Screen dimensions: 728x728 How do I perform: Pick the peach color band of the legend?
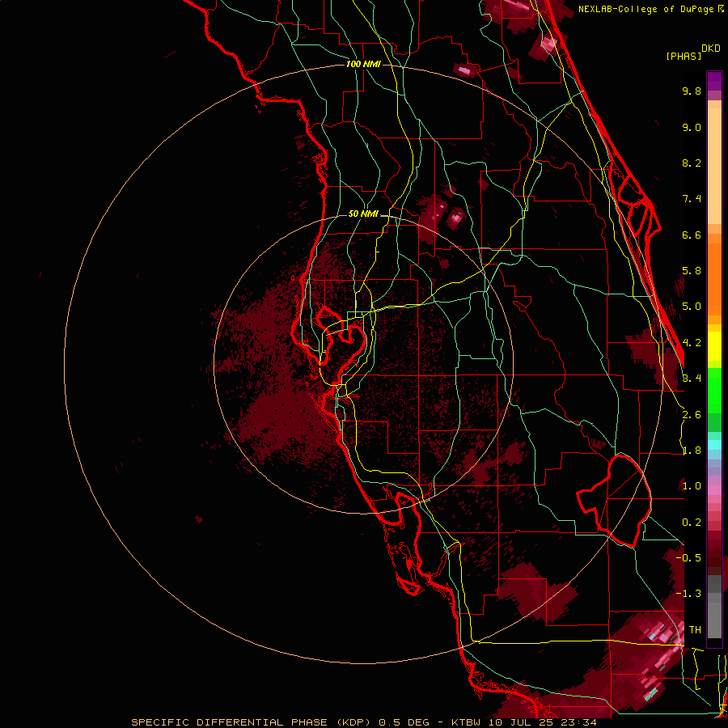coord(714,163)
